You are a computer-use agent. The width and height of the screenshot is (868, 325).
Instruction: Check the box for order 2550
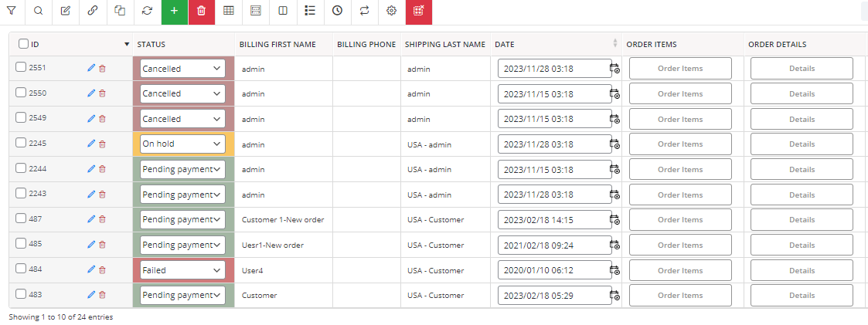(20, 93)
